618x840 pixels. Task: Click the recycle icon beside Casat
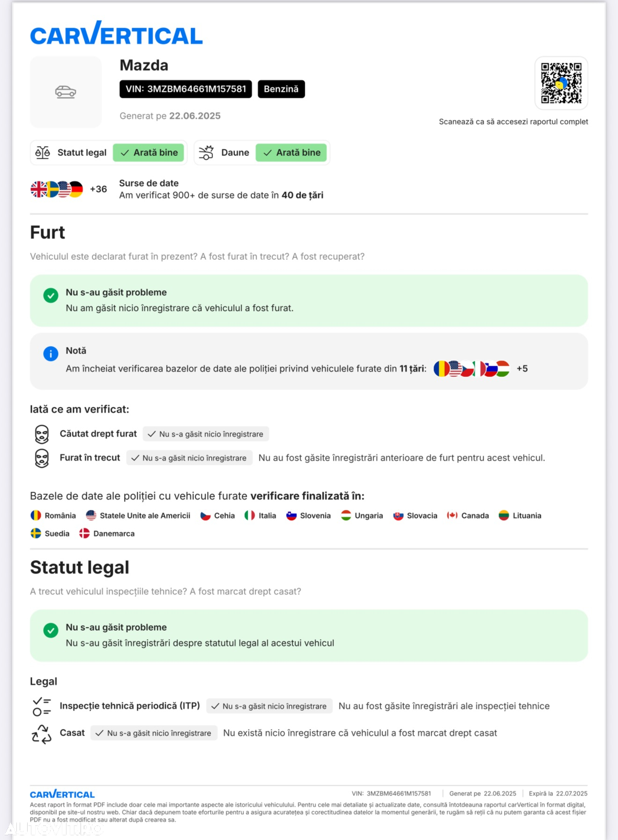click(x=42, y=734)
